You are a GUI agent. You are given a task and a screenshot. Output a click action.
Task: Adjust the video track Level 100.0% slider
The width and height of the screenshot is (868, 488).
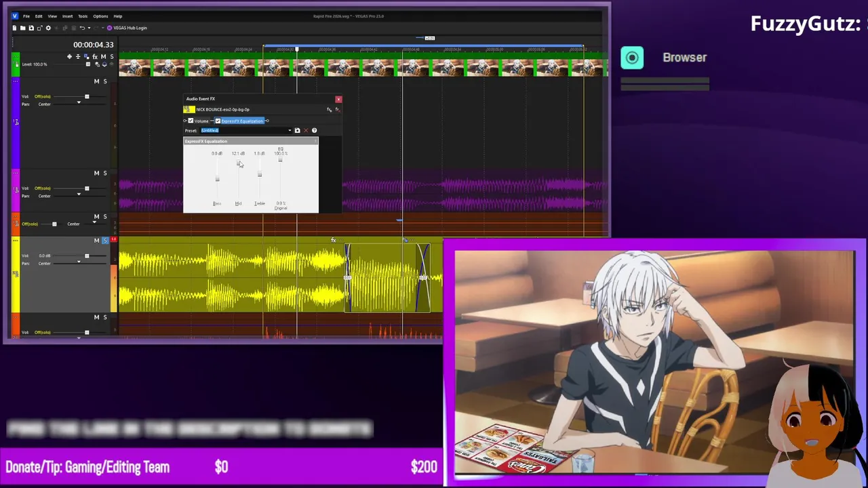tap(88, 64)
